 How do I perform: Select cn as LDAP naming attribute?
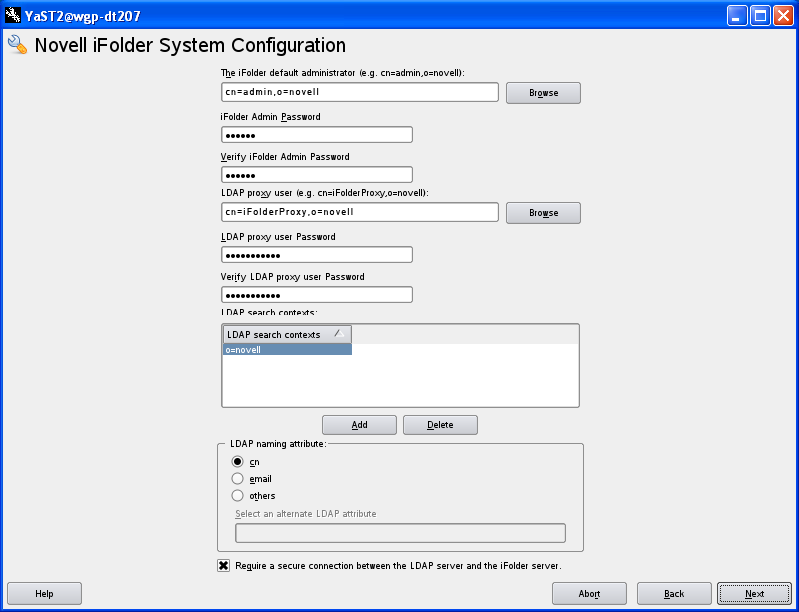coord(237,462)
